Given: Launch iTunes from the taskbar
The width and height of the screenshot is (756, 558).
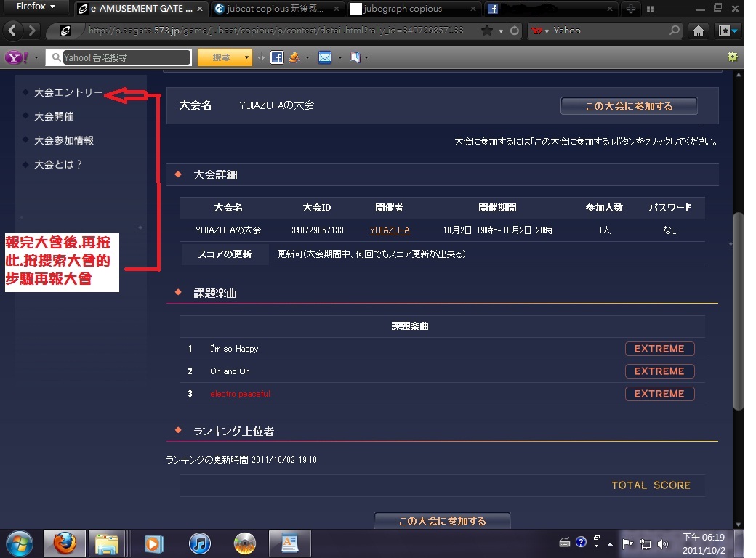Looking at the screenshot, I should (x=199, y=543).
